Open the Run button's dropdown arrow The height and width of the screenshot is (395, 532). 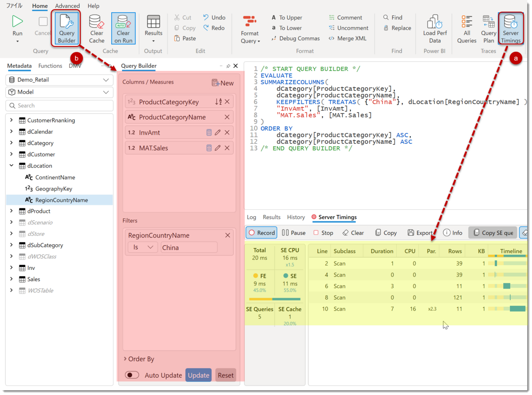[x=17, y=41]
